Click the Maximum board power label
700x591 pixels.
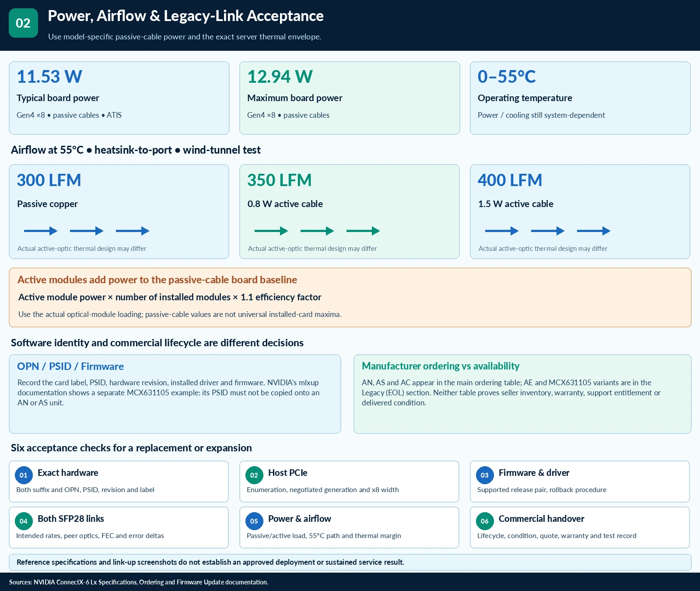point(295,98)
